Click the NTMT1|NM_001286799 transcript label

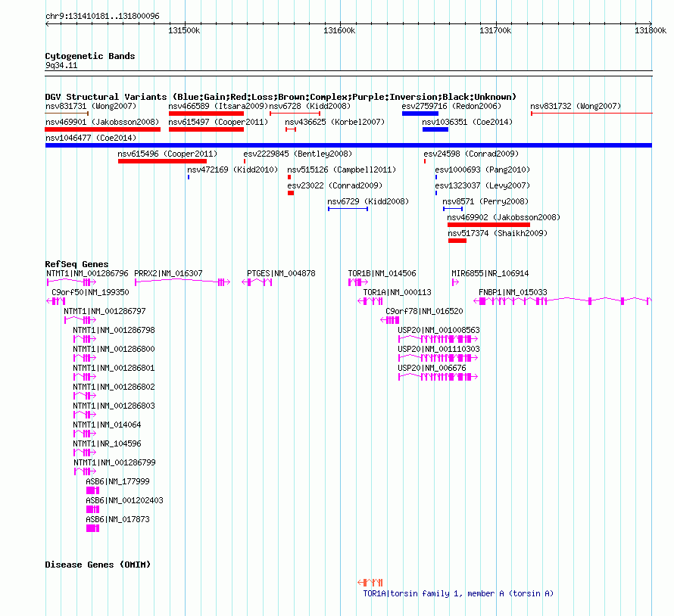(115, 462)
